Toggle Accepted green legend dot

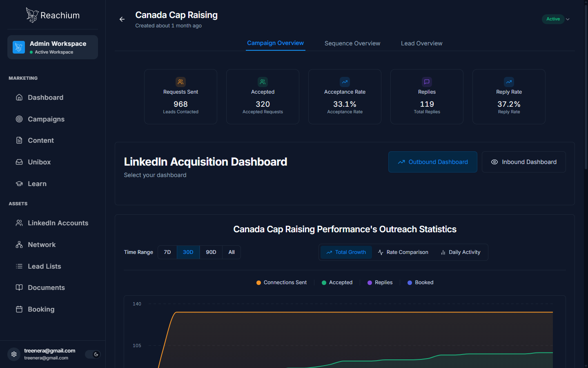point(324,283)
